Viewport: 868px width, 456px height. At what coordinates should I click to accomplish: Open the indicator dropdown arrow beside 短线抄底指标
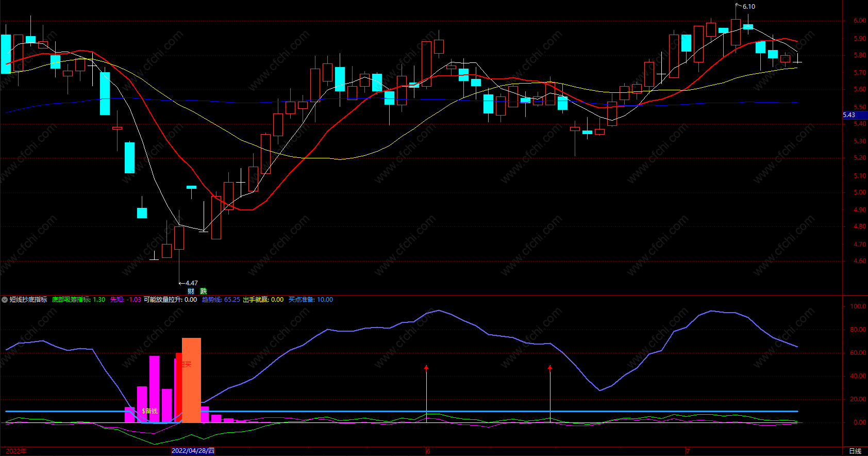(x=5, y=300)
